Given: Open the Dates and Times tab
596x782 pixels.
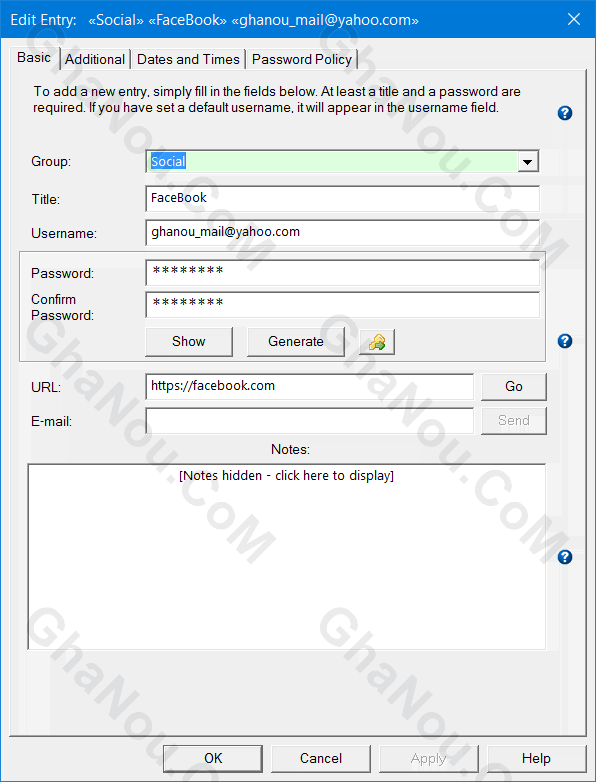Looking at the screenshot, I should pos(188,59).
